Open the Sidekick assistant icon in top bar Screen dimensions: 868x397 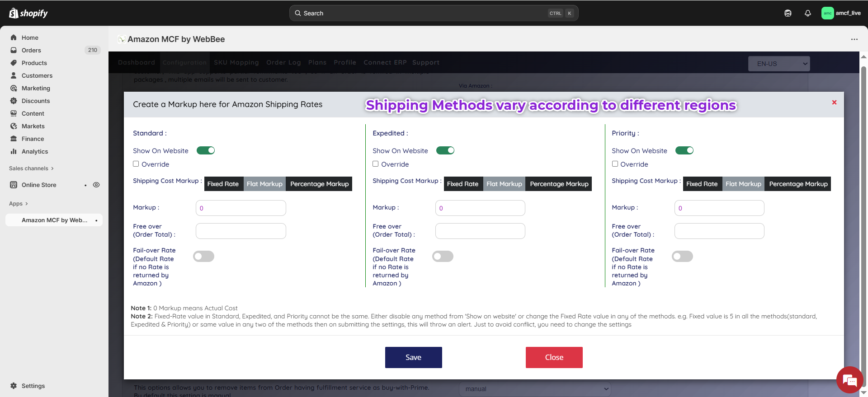click(x=788, y=13)
